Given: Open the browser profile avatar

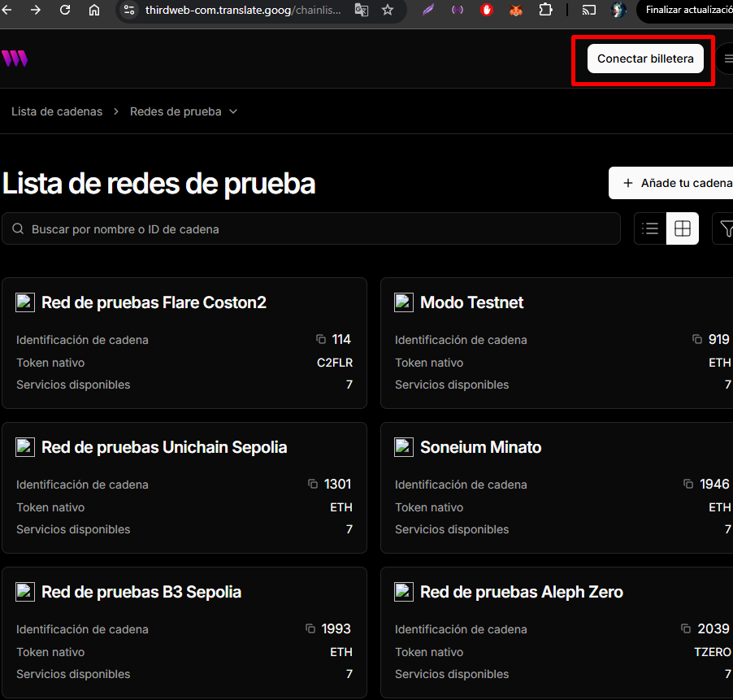Looking at the screenshot, I should [x=618, y=10].
